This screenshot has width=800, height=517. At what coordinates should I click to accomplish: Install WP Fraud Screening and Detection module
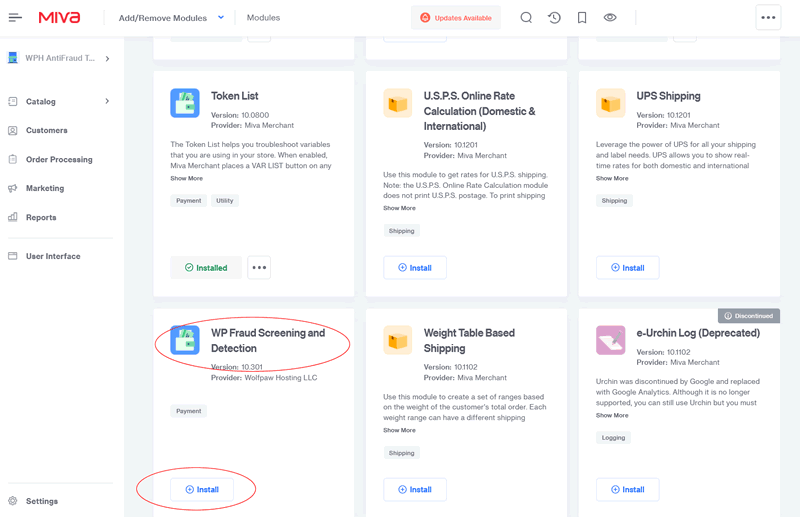click(202, 489)
